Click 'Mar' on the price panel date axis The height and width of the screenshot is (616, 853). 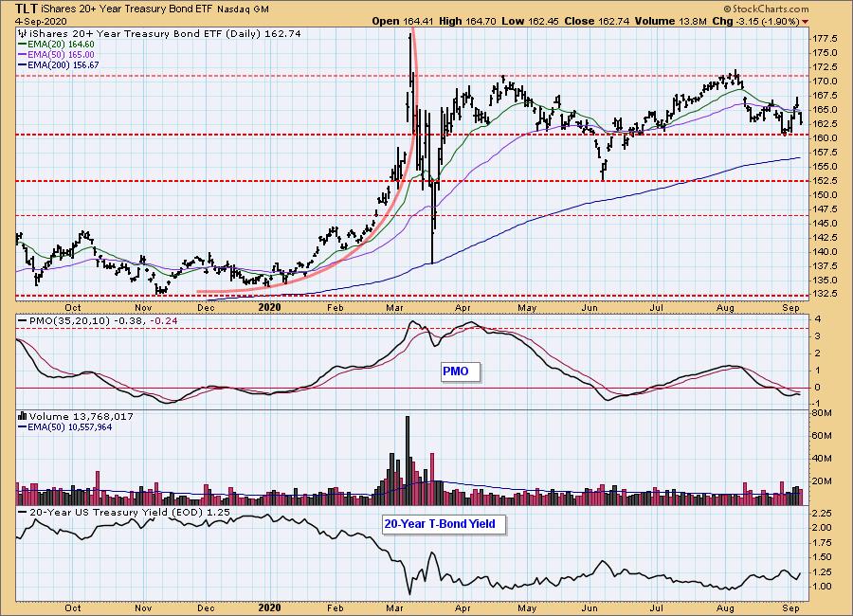tap(394, 307)
